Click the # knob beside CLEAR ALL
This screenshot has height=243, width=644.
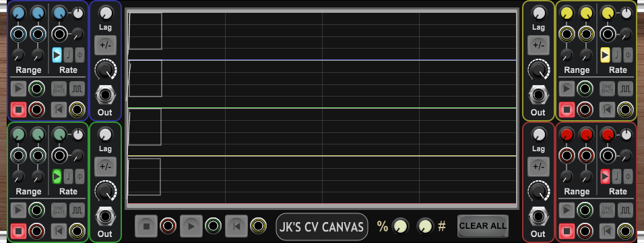pos(425,226)
